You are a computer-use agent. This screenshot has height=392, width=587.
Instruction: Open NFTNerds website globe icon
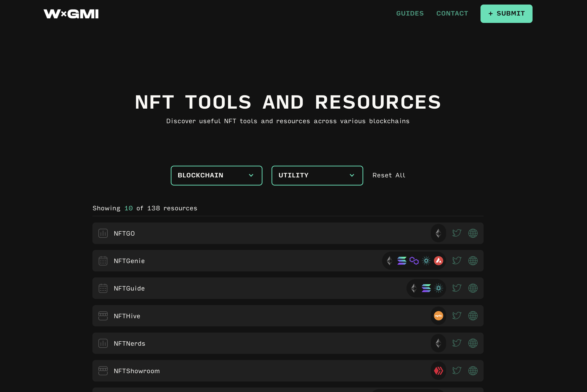click(473, 343)
